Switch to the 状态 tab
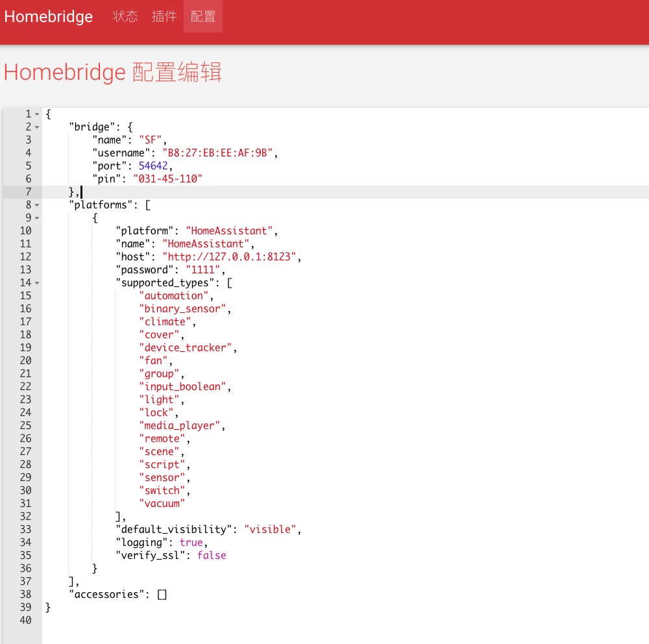Screen dimensions: 649x644 coord(125,16)
